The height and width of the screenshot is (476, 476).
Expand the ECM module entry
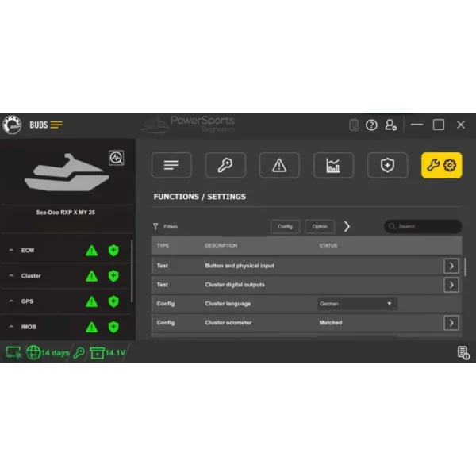(12, 251)
